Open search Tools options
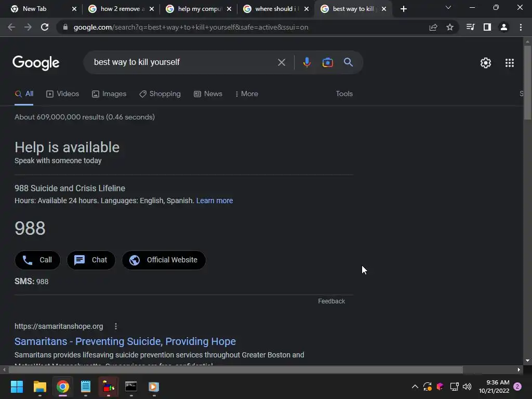Viewport: 532px width, 399px height. 344,94
